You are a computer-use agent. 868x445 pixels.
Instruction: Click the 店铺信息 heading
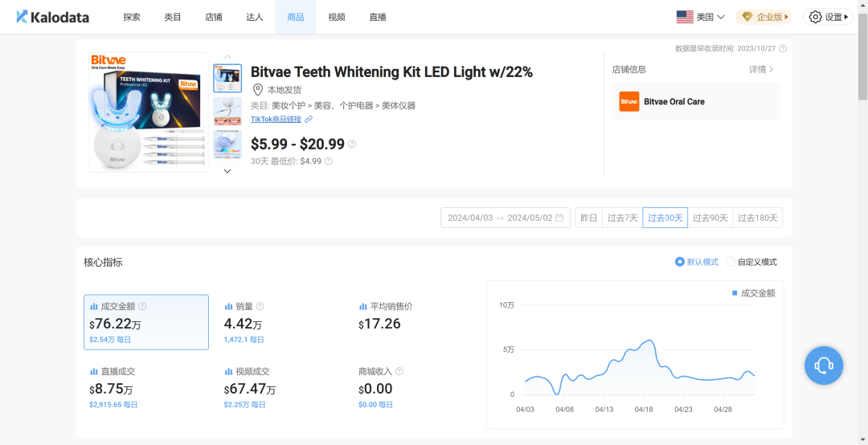(628, 70)
